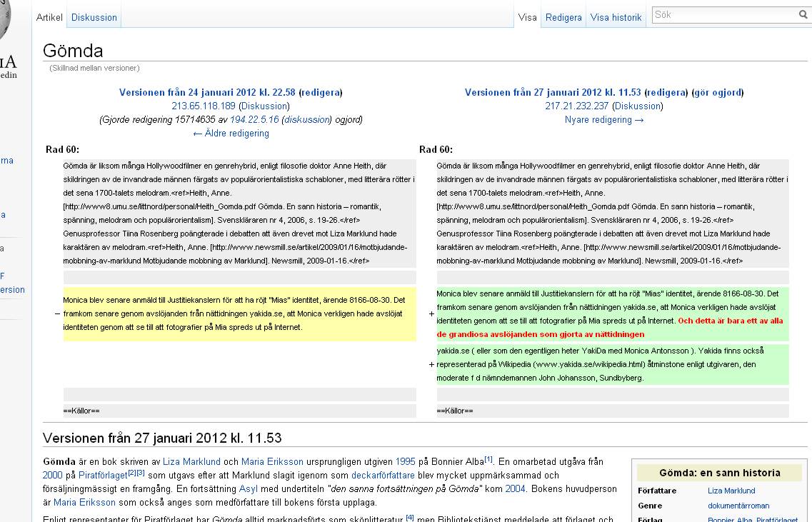Open Maria Eriksson link in first sentence
Image resolution: width=812 pixels, height=522 pixels.
coord(272,461)
